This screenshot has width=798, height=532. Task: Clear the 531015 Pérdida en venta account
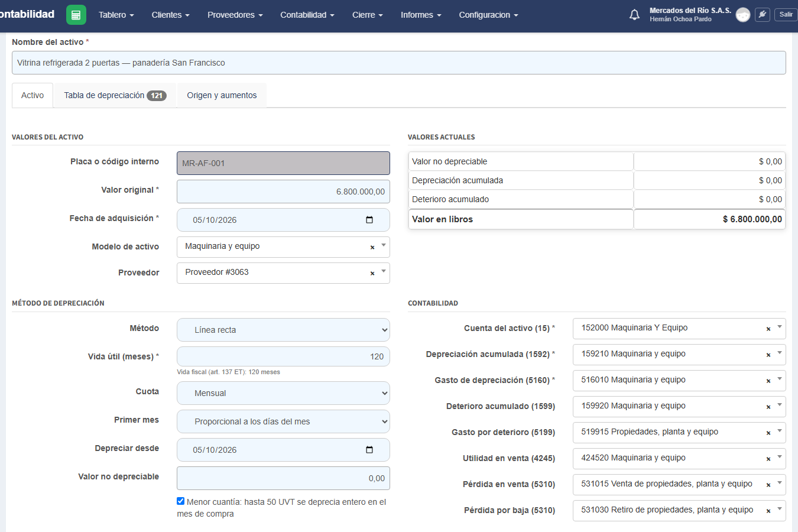(768, 485)
